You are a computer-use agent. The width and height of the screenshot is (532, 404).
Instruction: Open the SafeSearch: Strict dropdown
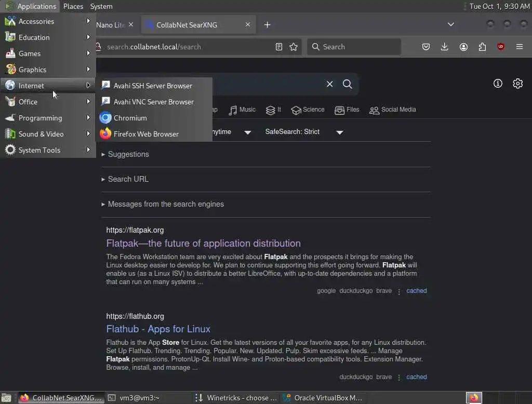(304, 132)
